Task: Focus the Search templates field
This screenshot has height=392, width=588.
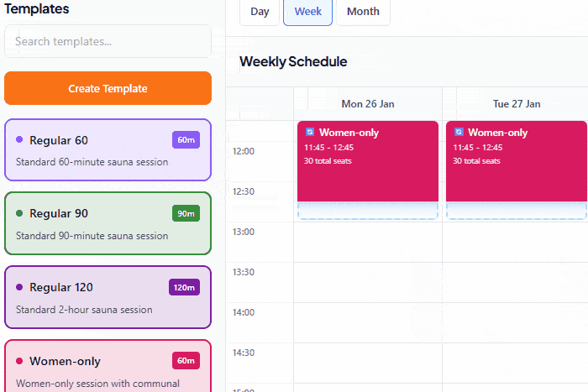Action: click(x=108, y=41)
